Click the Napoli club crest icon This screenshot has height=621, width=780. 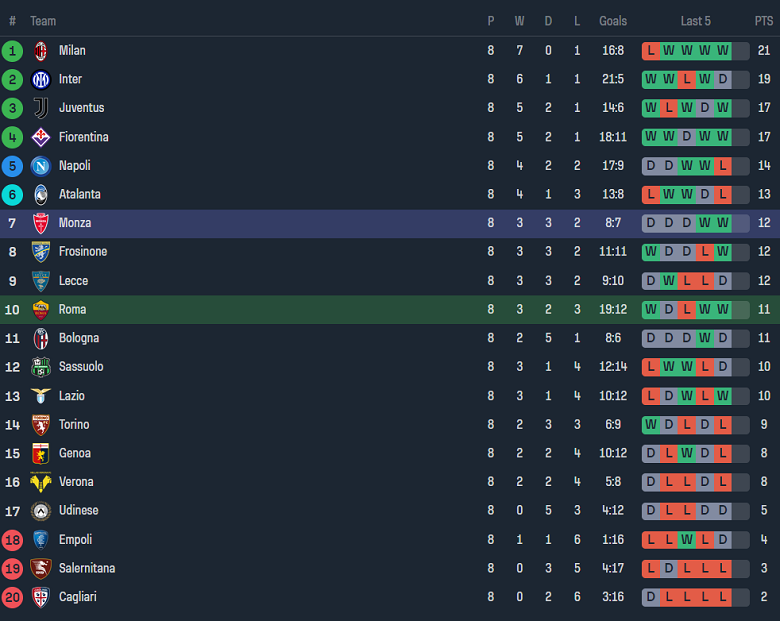(41, 166)
